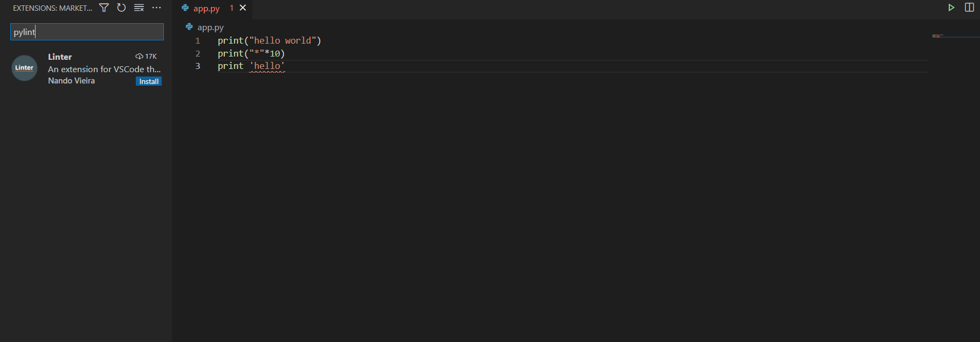This screenshot has height=342, width=980.
Task: Switch to the app.py tab
Action: pyautogui.click(x=206, y=8)
